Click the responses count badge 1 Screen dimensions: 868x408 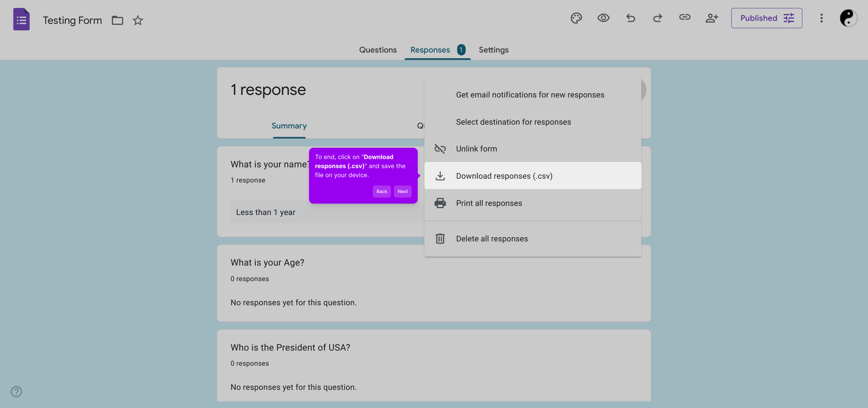461,50
